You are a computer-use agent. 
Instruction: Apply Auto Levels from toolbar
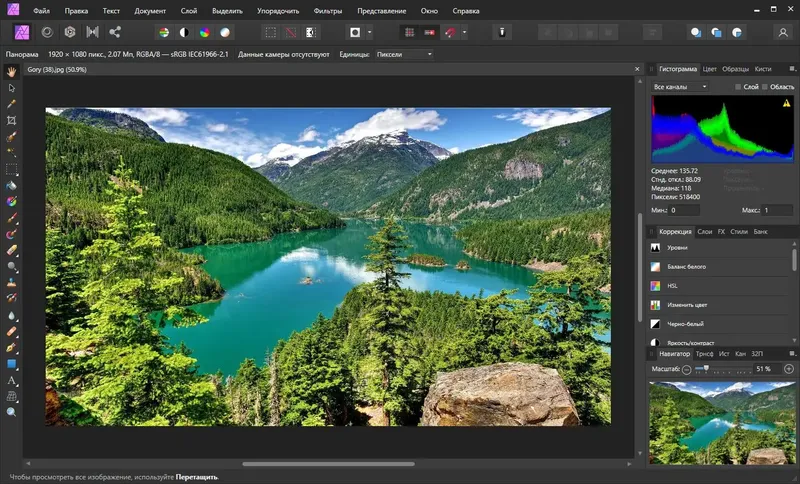164,33
